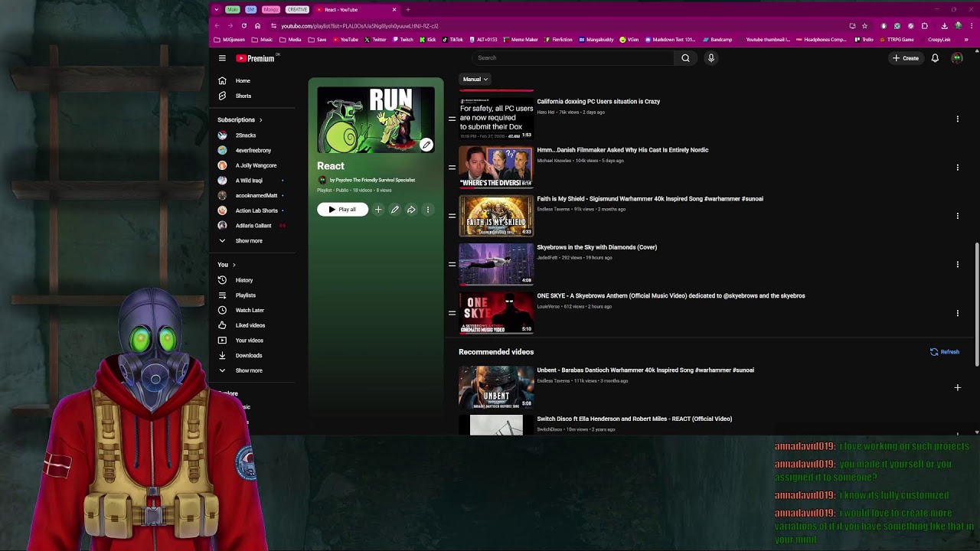This screenshot has width=980, height=551.
Task: Switch to the Main tab group
Action: (x=233, y=10)
